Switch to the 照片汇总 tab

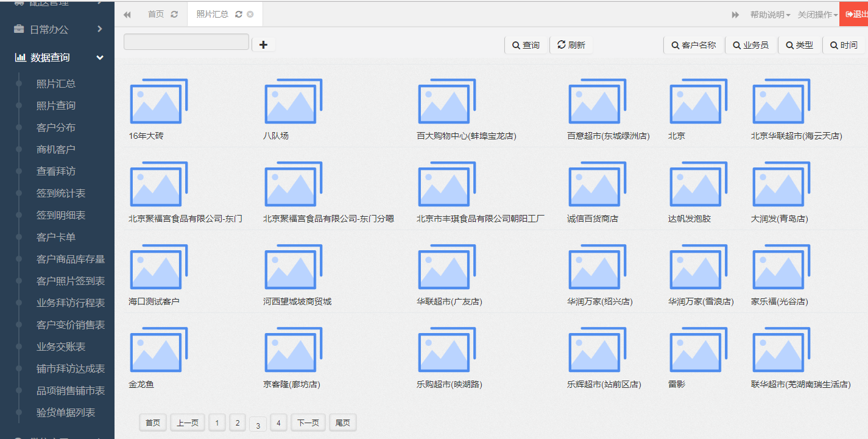(x=212, y=14)
